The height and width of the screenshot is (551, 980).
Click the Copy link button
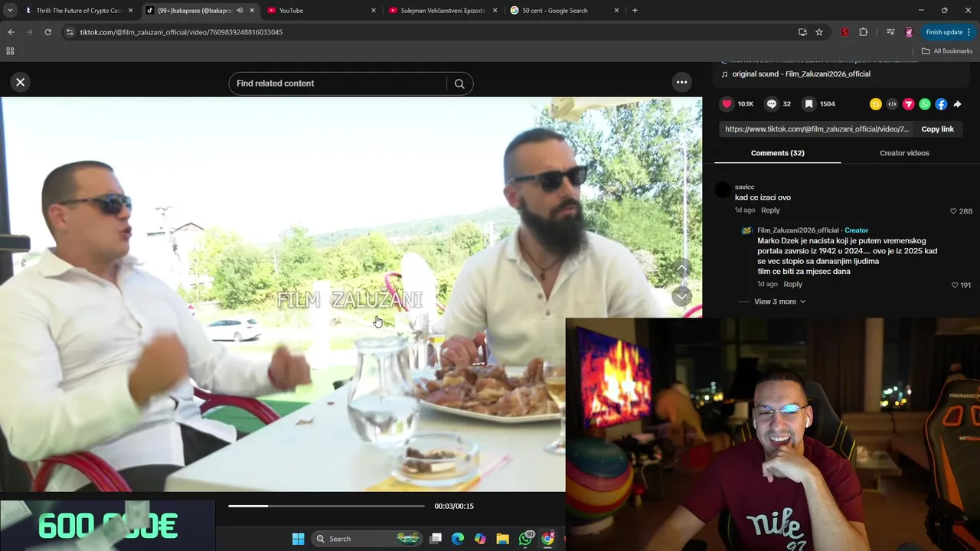(x=937, y=129)
